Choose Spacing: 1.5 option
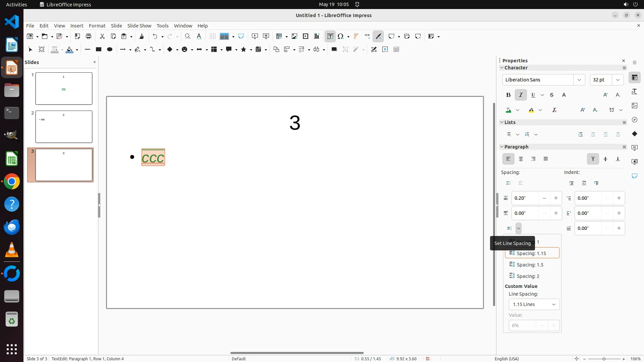This screenshot has height=362, width=644. [x=530, y=265]
